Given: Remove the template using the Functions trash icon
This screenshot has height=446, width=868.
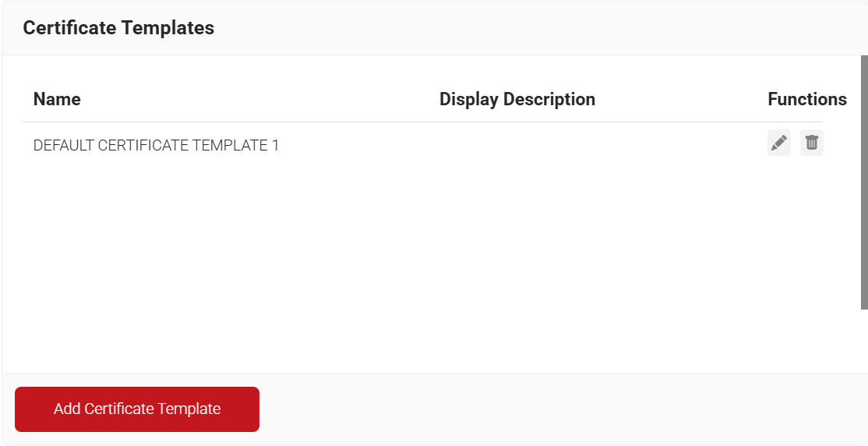Looking at the screenshot, I should (811, 143).
